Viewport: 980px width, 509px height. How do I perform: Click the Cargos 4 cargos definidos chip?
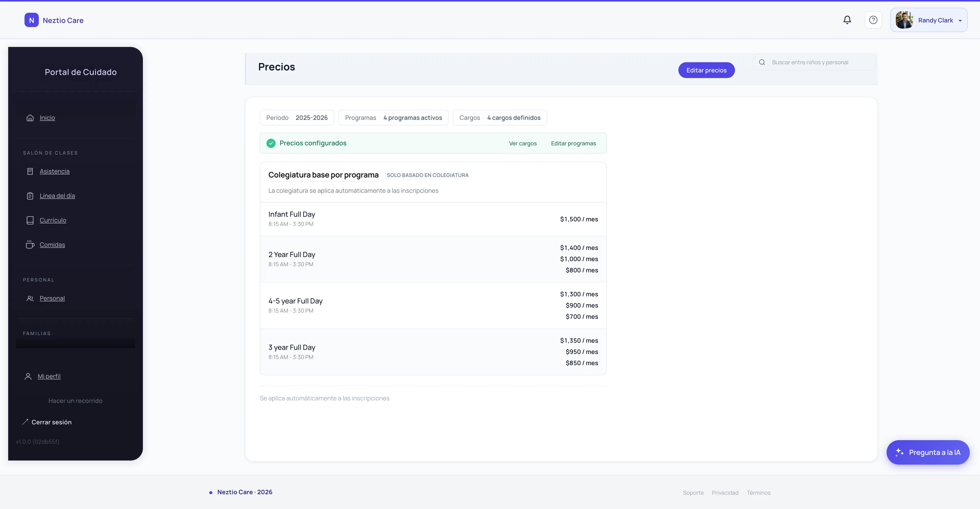(499, 118)
